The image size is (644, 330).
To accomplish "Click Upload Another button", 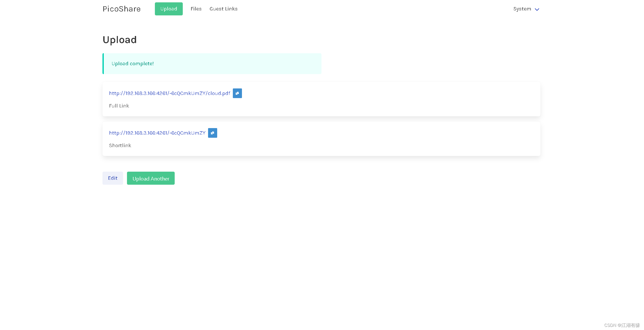I will [150, 178].
